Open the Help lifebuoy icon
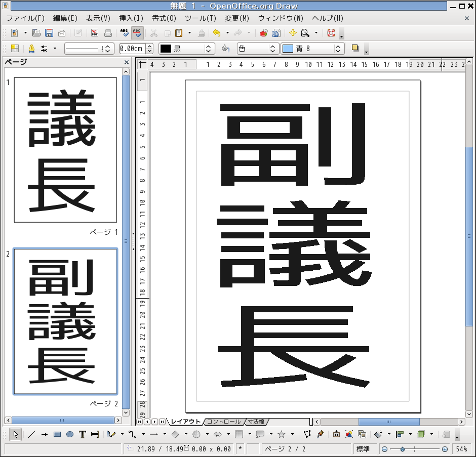 [331, 33]
